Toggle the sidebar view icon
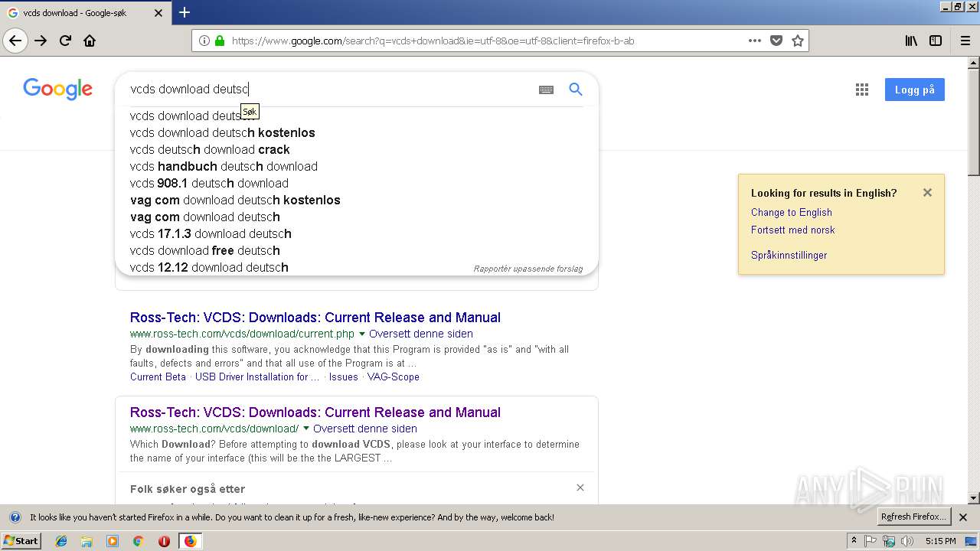The image size is (980, 551). (936, 41)
